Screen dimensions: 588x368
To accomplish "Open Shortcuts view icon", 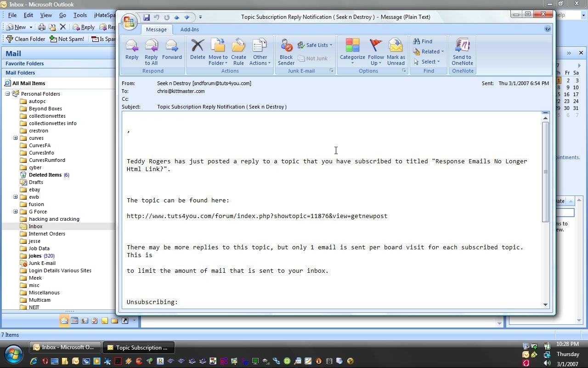I will [125, 321].
